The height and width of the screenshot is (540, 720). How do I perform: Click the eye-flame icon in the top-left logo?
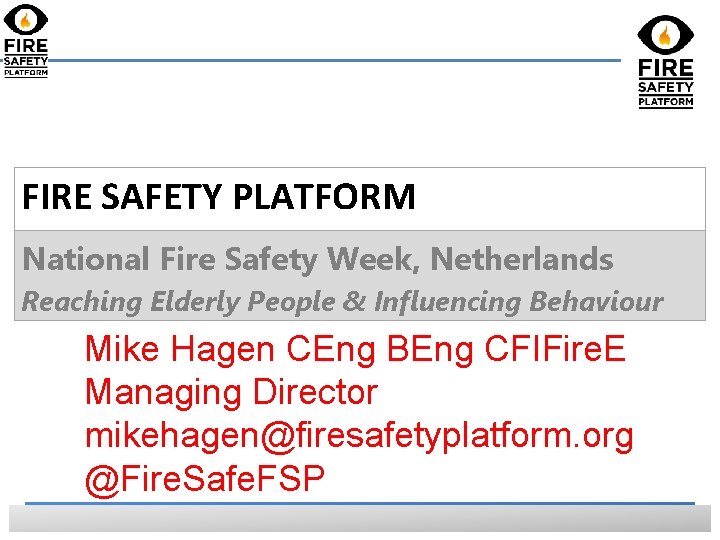point(26,20)
